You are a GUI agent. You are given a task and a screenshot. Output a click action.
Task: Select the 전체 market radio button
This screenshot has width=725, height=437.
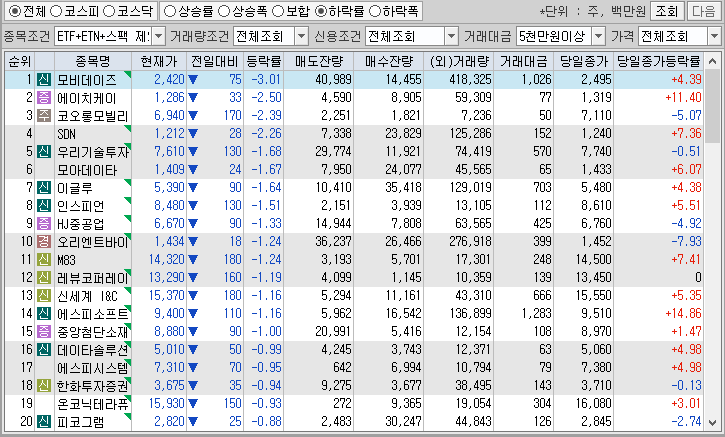(14, 11)
